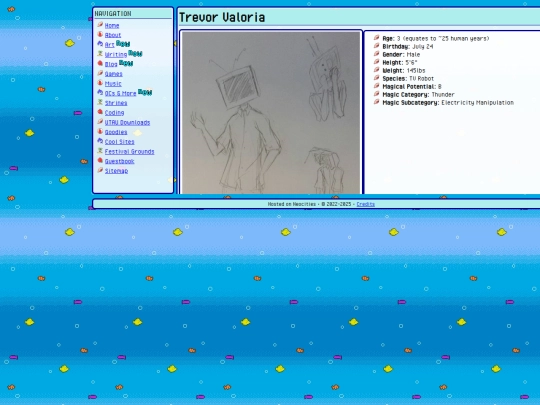Go to the About page link
540x405 pixels.
pyautogui.click(x=113, y=35)
